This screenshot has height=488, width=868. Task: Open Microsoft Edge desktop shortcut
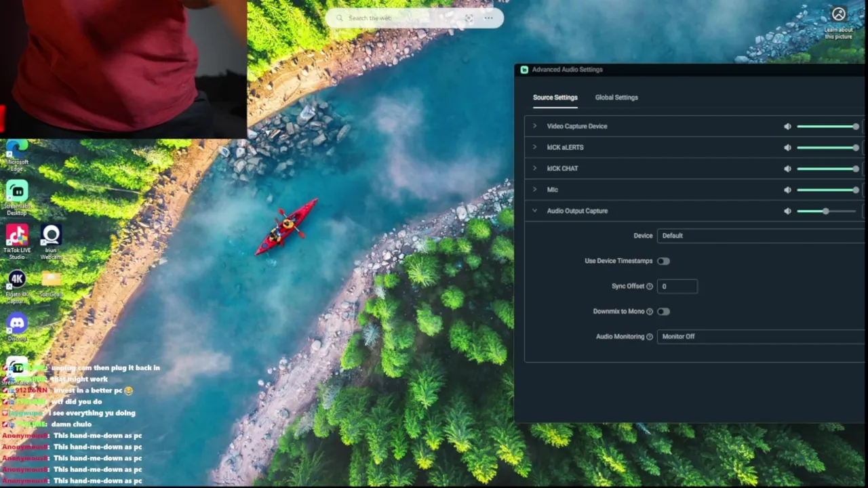16,154
